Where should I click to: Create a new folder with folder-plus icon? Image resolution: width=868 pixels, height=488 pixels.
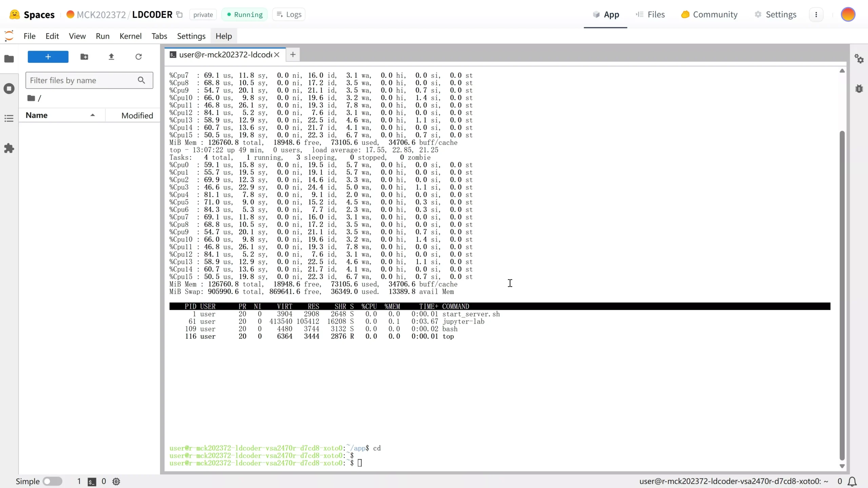[x=84, y=57]
